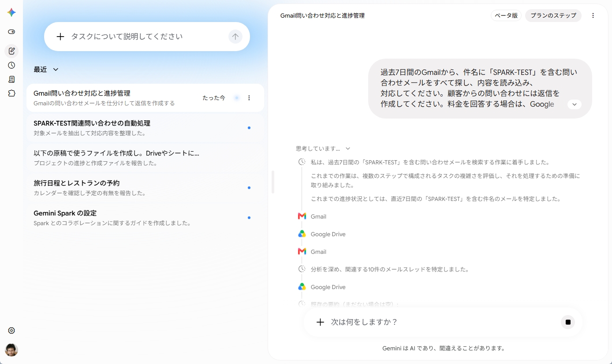Open the document list icon in sidebar
Viewport: 612px width, 364px height.
(x=11, y=79)
